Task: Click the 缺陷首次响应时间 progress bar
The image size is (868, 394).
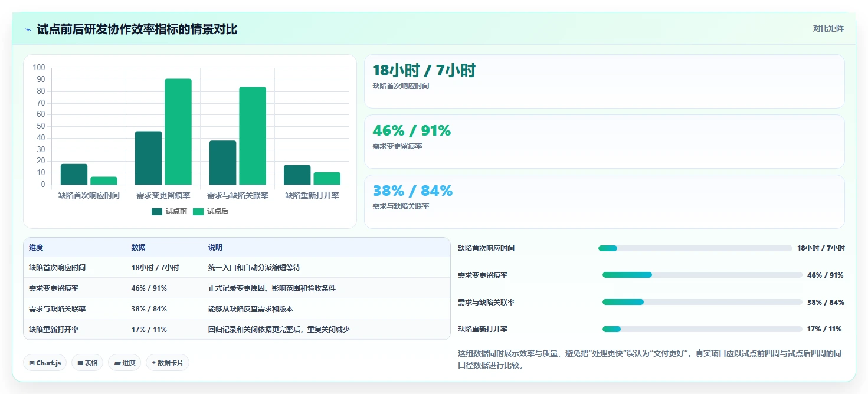Action: click(x=695, y=248)
